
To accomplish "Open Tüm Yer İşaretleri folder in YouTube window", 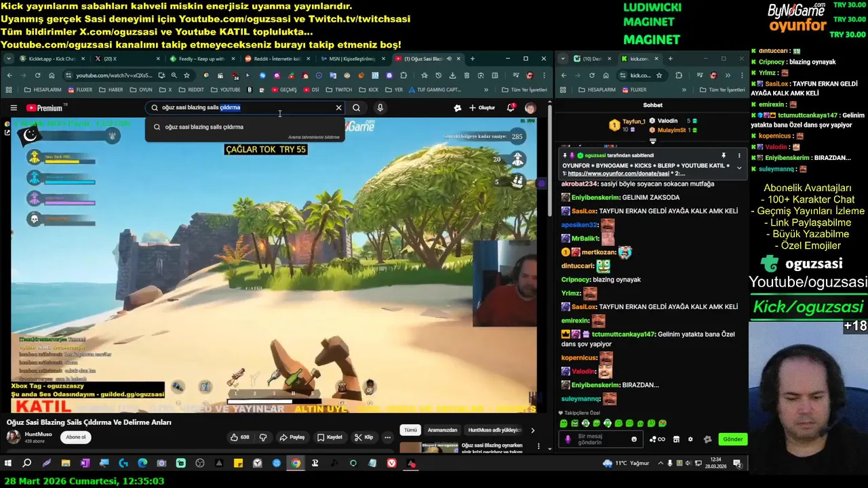I will tap(524, 89).
